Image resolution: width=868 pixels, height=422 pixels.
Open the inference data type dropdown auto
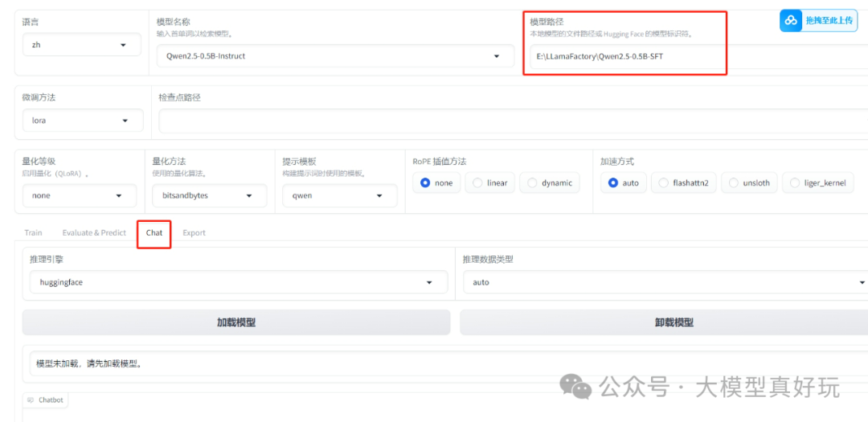point(665,282)
